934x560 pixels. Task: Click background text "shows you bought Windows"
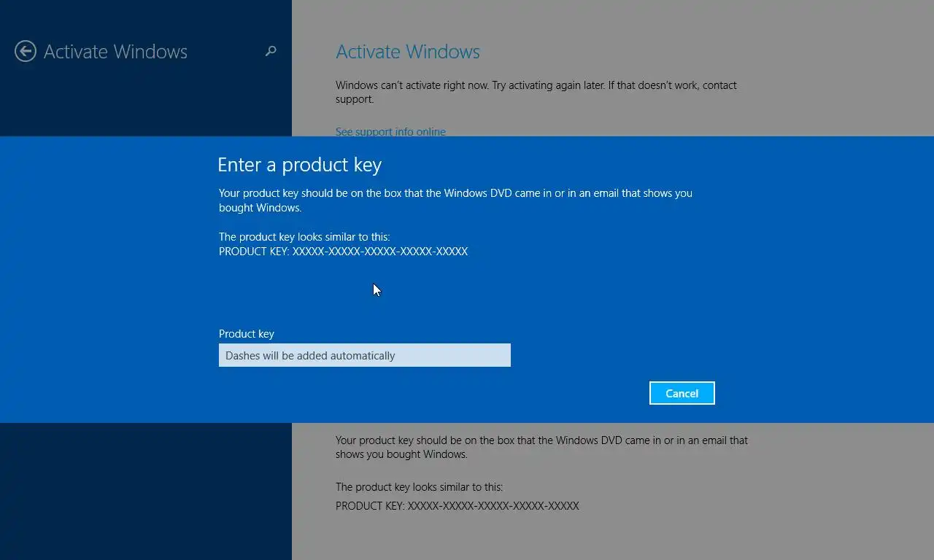point(401,454)
